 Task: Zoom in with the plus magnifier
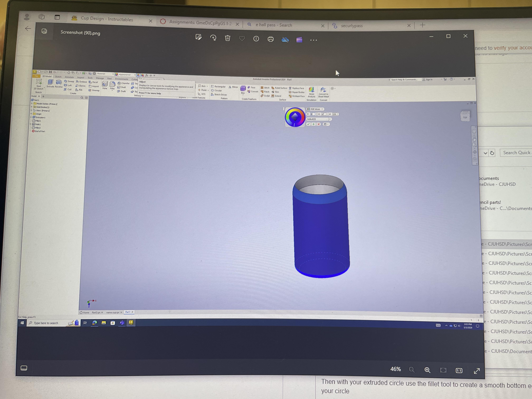point(427,370)
